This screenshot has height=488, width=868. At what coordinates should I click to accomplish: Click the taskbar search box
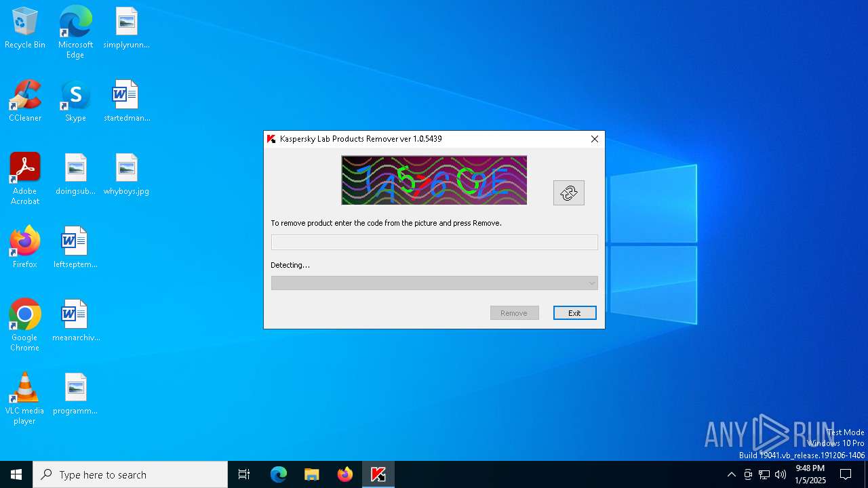(130, 474)
